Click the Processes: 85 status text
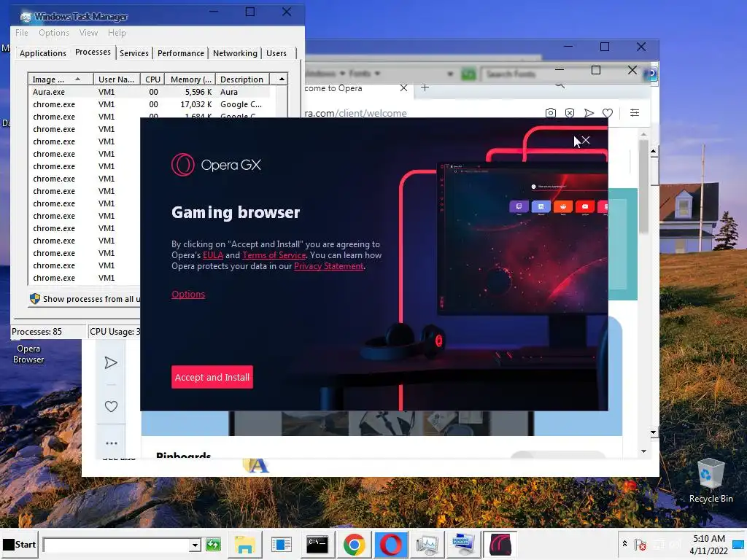Viewport: 747px width, 560px height. click(36, 332)
